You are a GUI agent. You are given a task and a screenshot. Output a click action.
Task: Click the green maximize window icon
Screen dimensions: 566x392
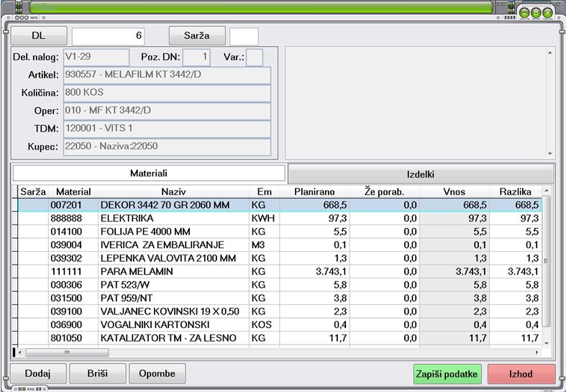[536, 13]
